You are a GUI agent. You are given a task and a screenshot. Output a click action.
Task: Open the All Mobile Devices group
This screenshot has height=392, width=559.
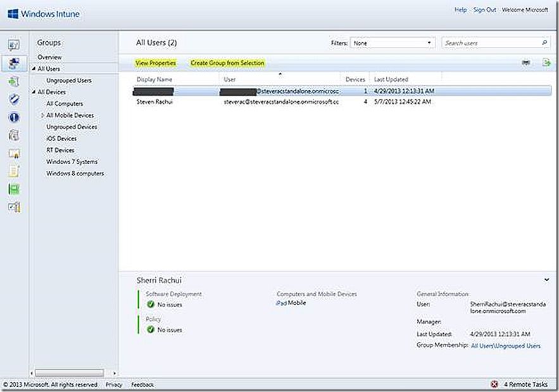coord(70,115)
